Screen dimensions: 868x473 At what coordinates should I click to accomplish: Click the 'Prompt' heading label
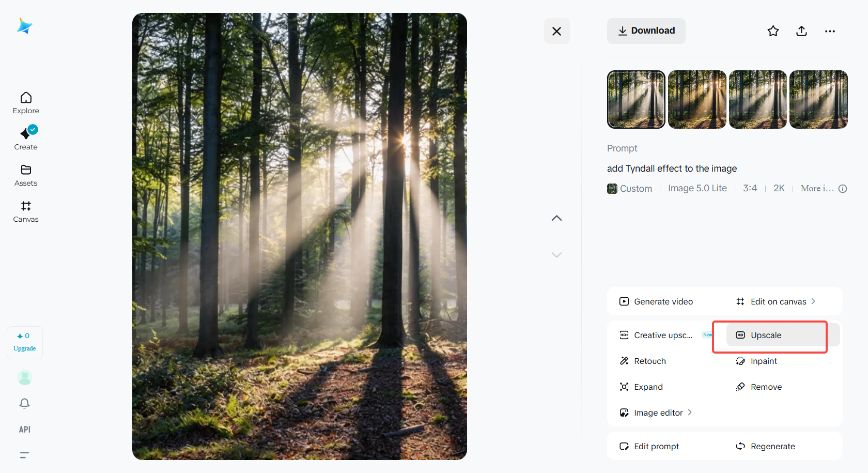coord(622,148)
